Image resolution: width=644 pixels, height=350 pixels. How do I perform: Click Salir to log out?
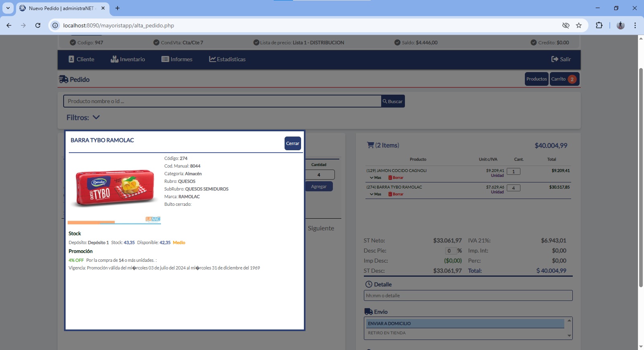(x=561, y=59)
